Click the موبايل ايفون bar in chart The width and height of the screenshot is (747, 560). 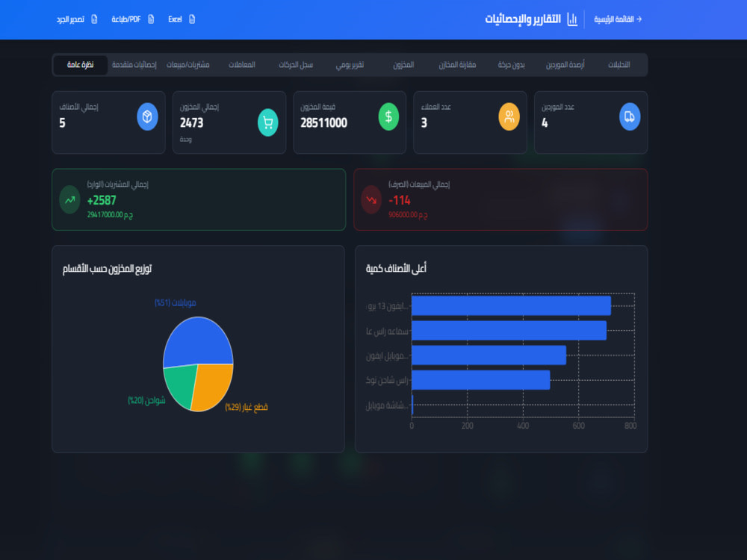click(x=489, y=355)
